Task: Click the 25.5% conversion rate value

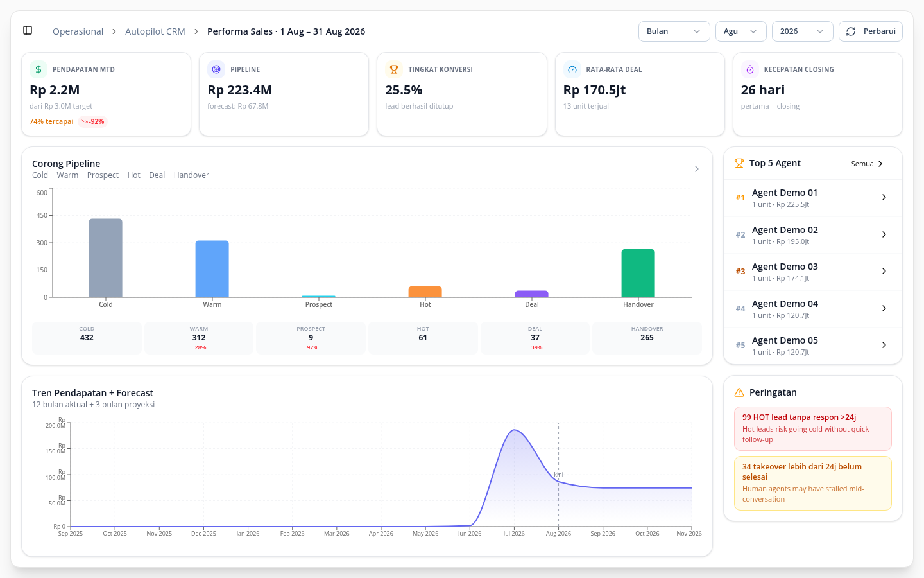Action: 404,90
